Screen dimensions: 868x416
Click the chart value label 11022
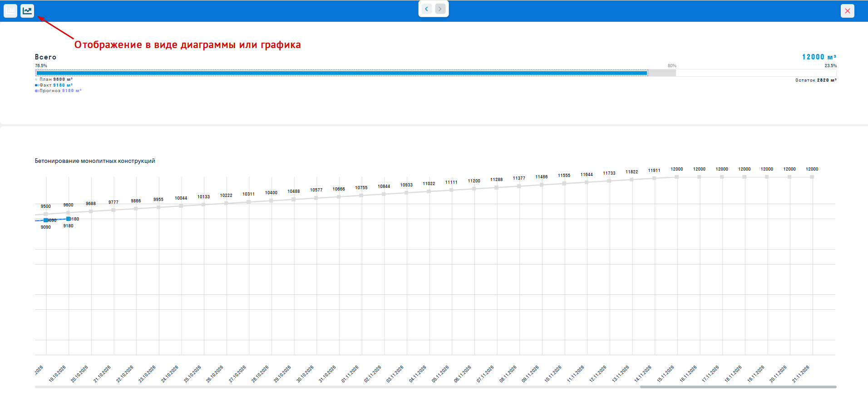[x=429, y=184]
